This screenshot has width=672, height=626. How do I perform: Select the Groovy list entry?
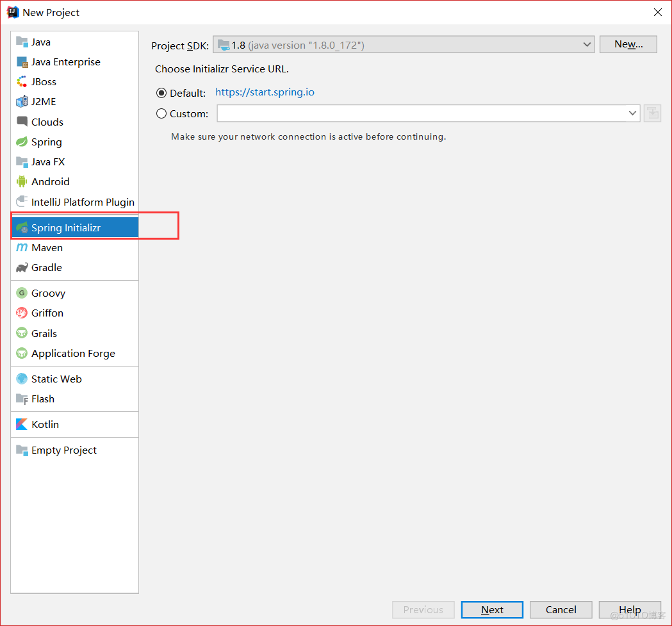(x=74, y=293)
